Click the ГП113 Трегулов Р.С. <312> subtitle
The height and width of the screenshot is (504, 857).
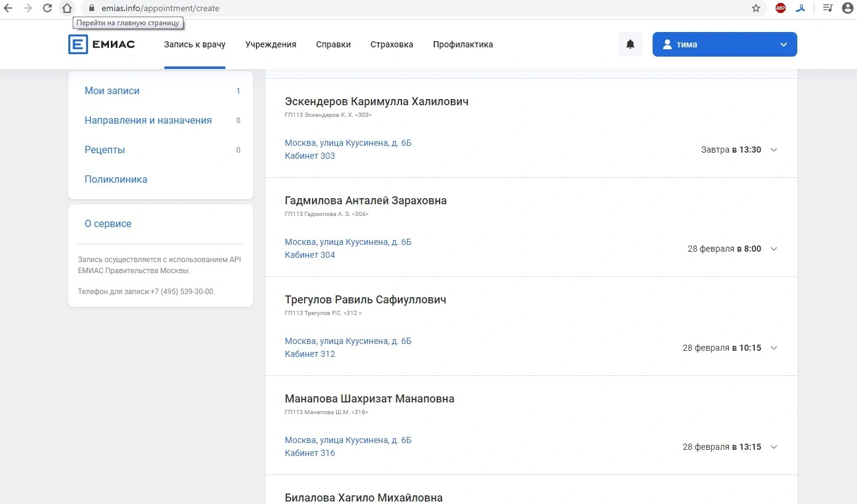[323, 313]
